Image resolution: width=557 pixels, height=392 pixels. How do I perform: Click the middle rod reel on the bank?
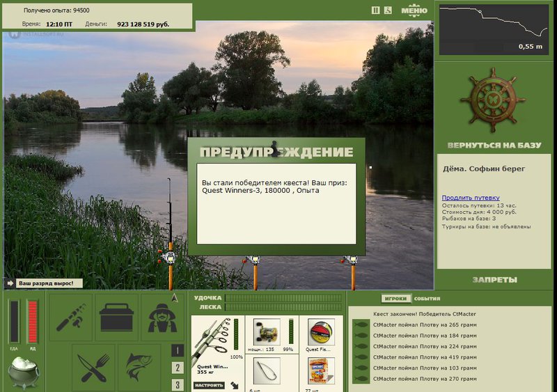coord(252,260)
